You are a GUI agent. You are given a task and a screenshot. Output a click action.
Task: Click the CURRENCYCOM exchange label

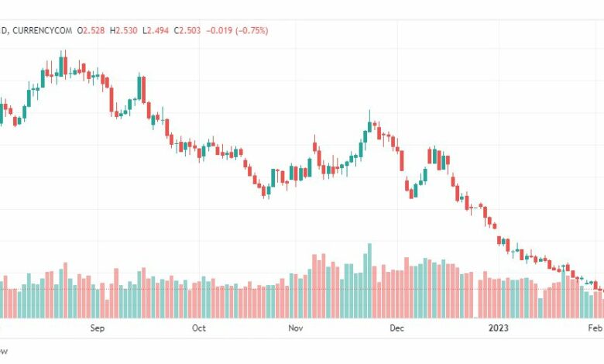click(x=42, y=30)
